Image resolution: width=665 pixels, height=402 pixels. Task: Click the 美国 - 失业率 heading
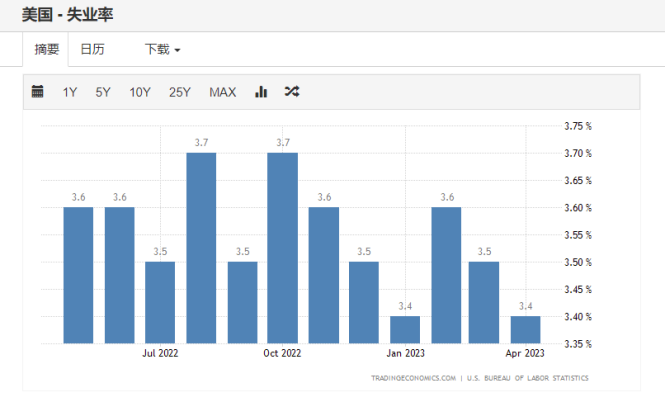coord(67,15)
